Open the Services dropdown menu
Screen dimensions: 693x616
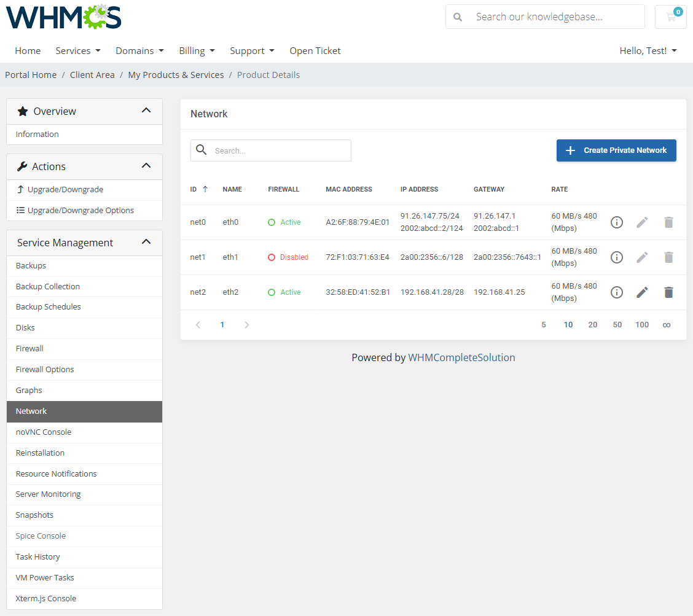[x=78, y=51]
